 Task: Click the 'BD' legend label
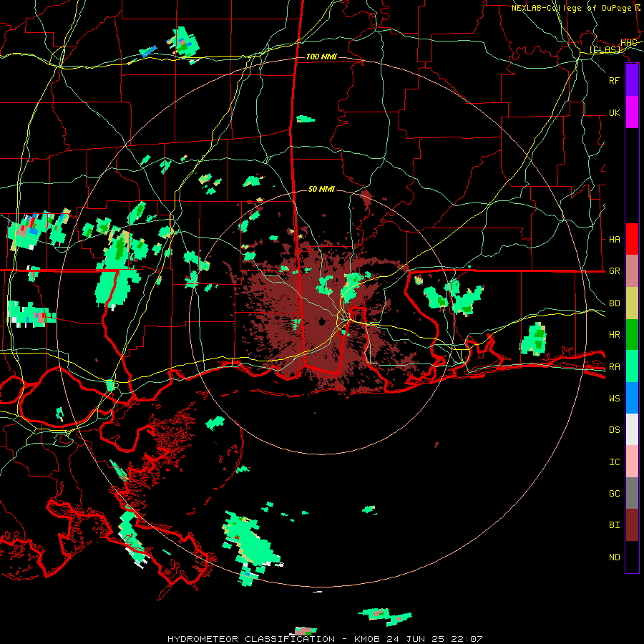click(x=614, y=303)
